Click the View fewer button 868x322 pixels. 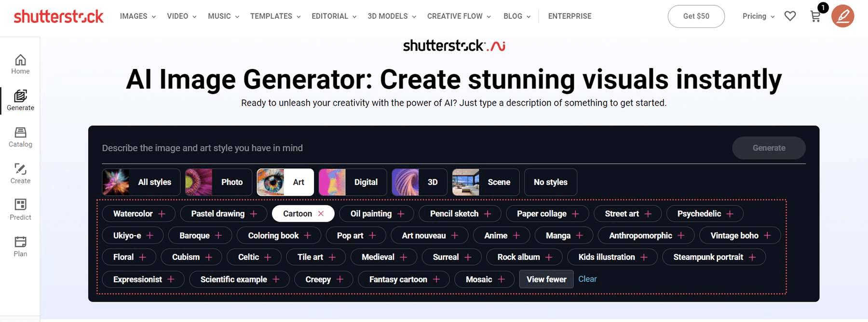click(x=546, y=279)
